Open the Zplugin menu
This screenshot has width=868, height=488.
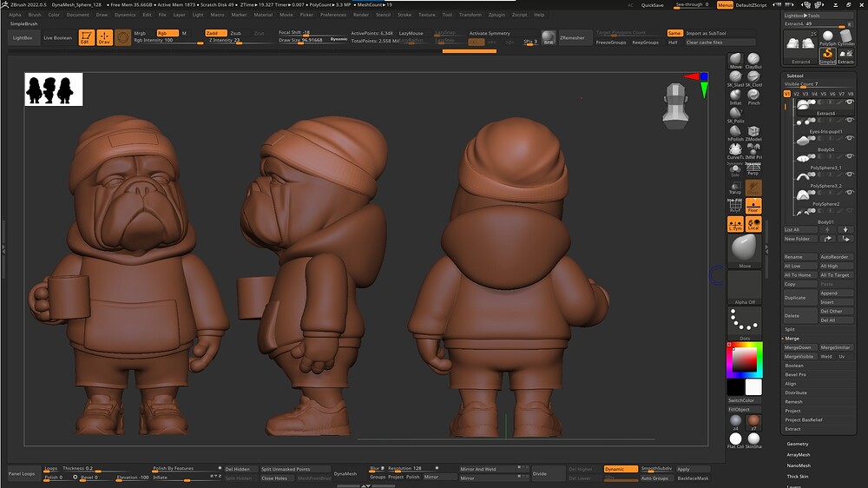point(496,15)
